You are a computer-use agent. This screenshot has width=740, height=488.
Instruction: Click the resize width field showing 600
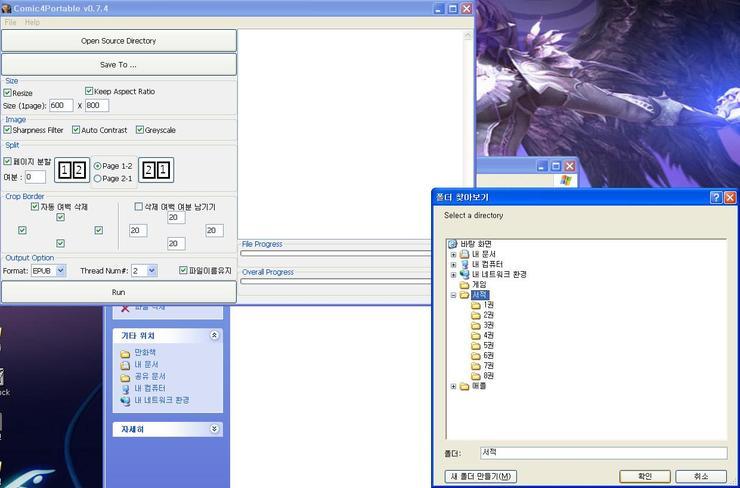coord(61,105)
